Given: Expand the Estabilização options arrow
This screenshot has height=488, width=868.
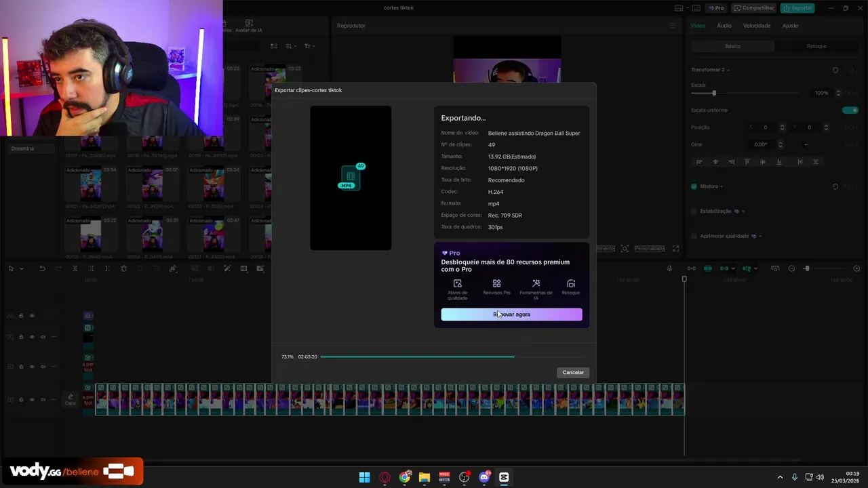Looking at the screenshot, I should (743, 211).
